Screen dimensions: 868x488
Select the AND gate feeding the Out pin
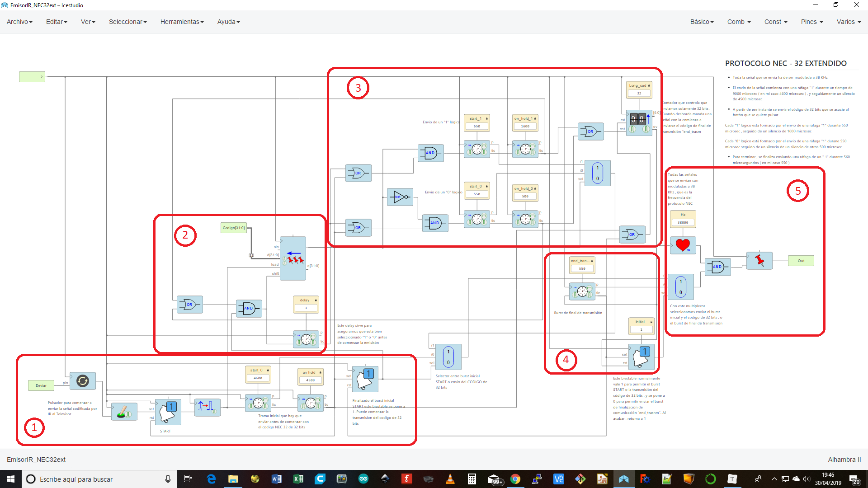tap(717, 267)
